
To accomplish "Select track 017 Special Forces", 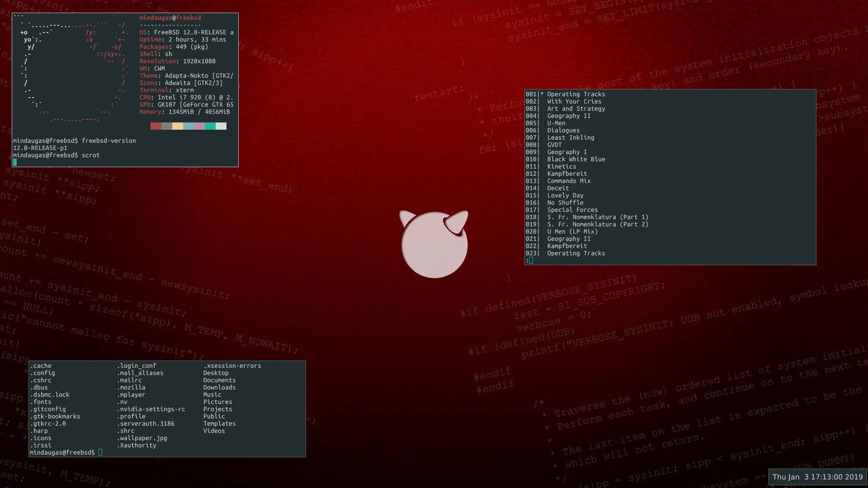I will [561, 210].
